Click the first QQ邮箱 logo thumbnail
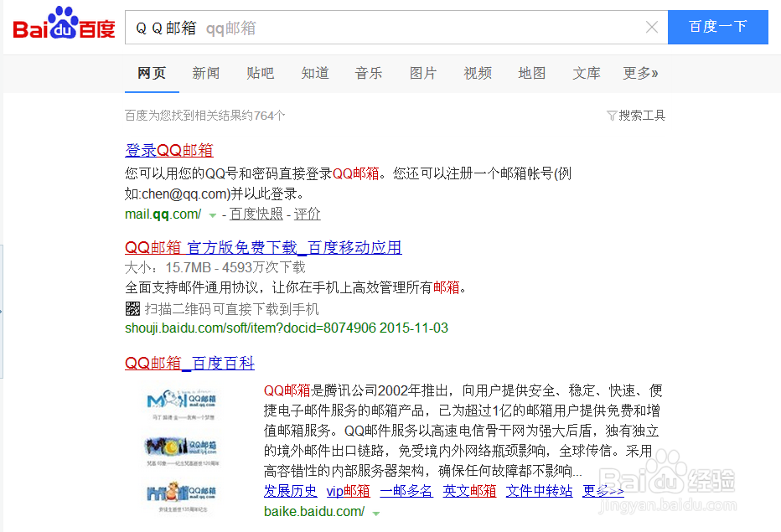Screen dimensions: 781x532 183,405
